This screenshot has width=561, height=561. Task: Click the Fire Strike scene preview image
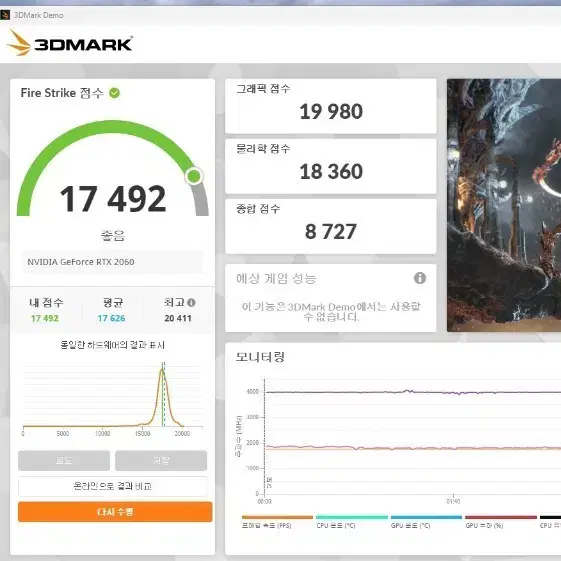tap(504, 205)
